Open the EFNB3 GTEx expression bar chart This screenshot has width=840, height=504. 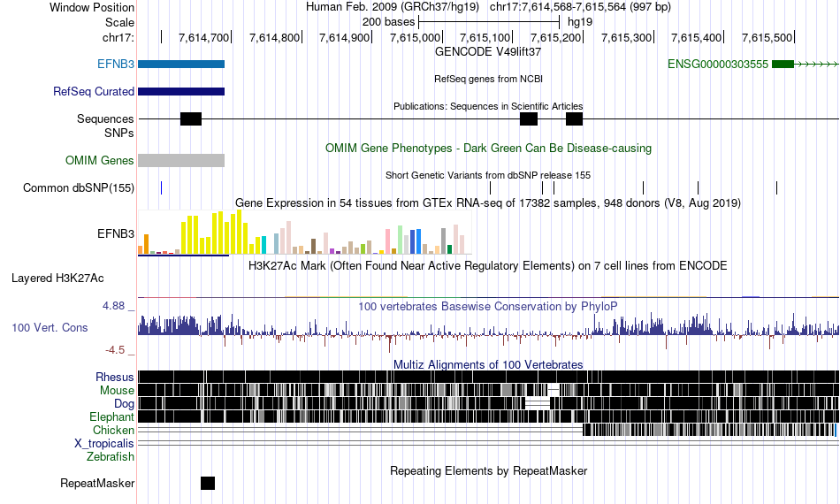(305, 233)
